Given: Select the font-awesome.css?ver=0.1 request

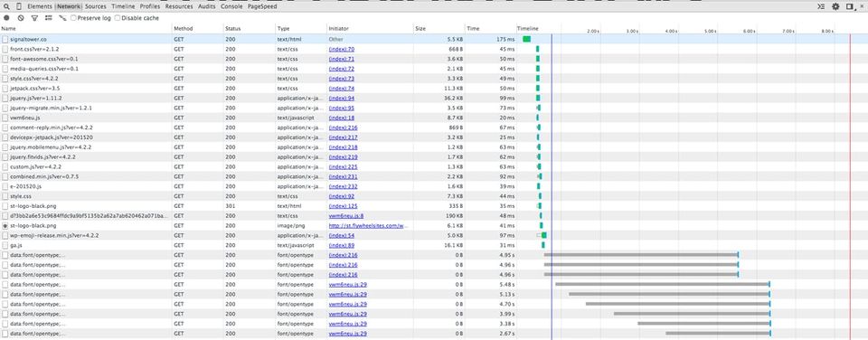Looking at the screenshot, I should coord(43,59).
